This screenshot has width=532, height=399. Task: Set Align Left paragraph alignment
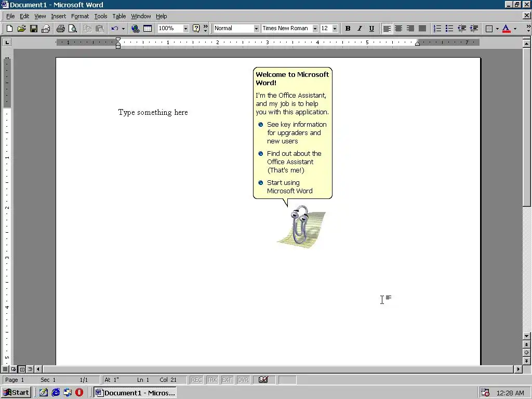(x=387, y=29)
